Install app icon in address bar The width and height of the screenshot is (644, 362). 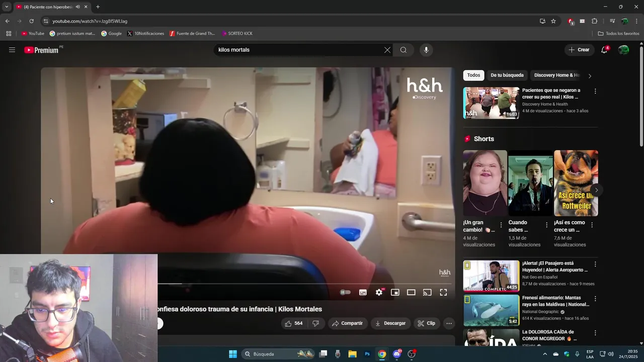(x=542, y=21)
